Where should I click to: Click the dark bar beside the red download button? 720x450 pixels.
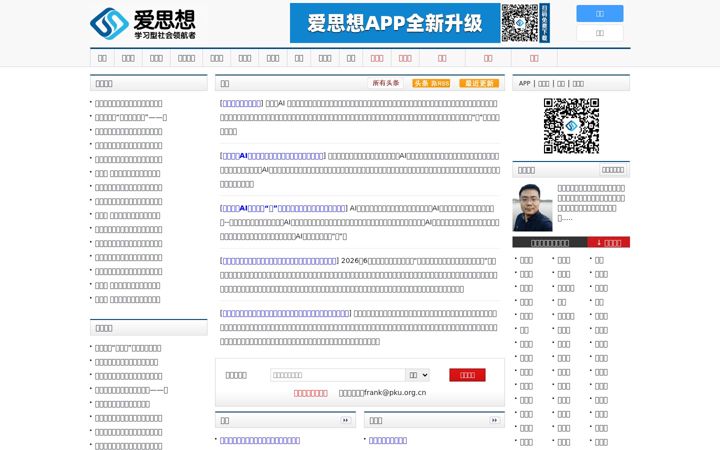click(550, 242)
